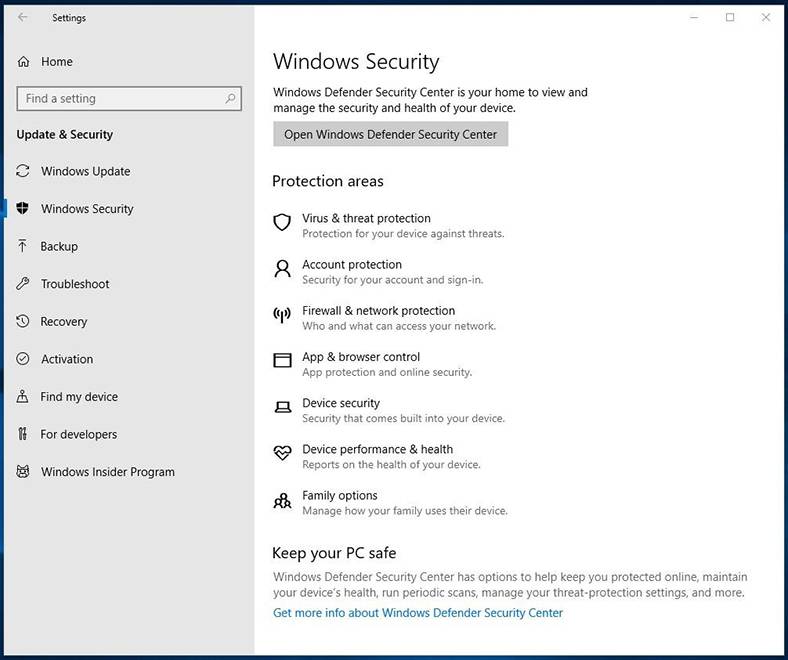
Task: Click the Backup upload arrow icon
Action: coord(23,246)
